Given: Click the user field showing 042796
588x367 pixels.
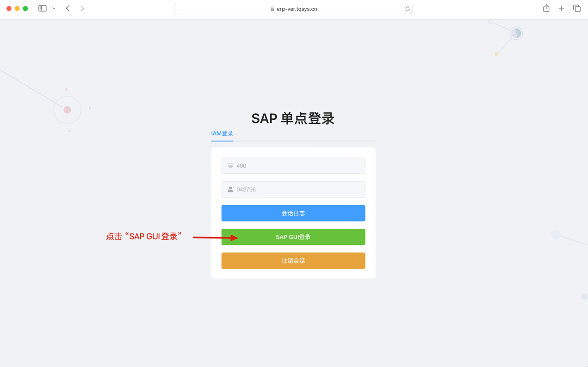Looking at the screenshot, I should (293, 190).
